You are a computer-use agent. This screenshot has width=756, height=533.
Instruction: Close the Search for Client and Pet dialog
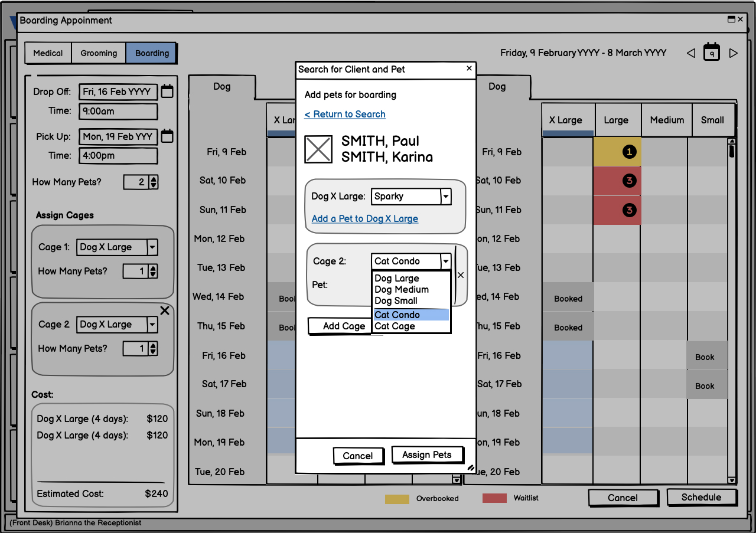pos(470,68)
